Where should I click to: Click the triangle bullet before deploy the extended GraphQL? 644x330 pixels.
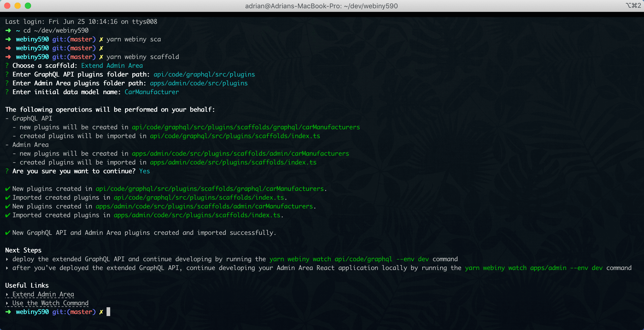coord(7,259)
